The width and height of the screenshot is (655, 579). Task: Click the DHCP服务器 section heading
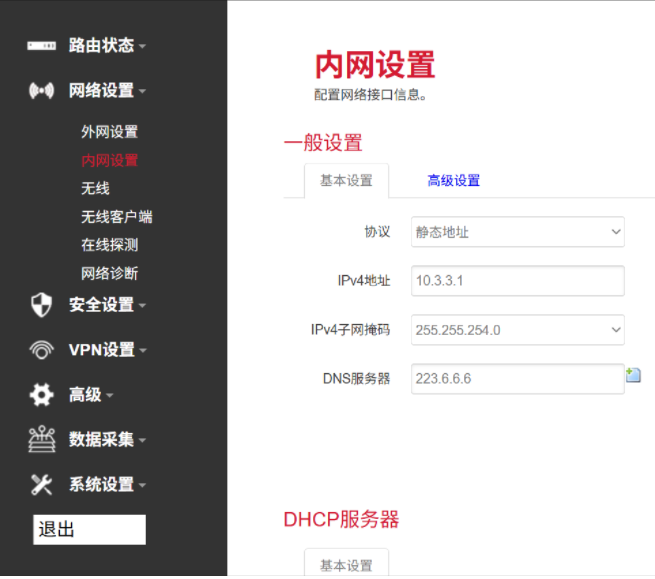pos(341,520)
